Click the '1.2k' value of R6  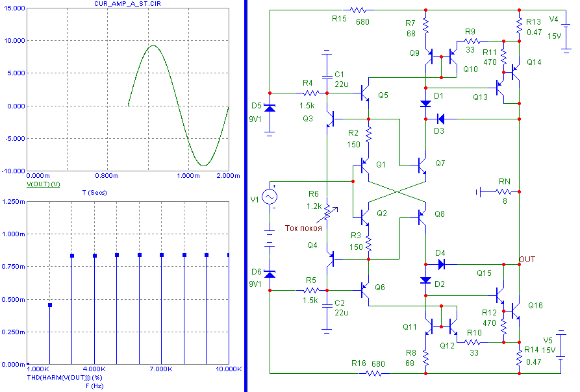click(314, 206)
